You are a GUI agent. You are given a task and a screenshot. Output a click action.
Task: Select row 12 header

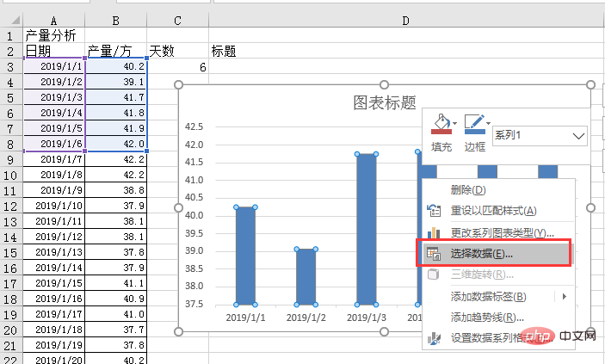[x=11, y=206]
